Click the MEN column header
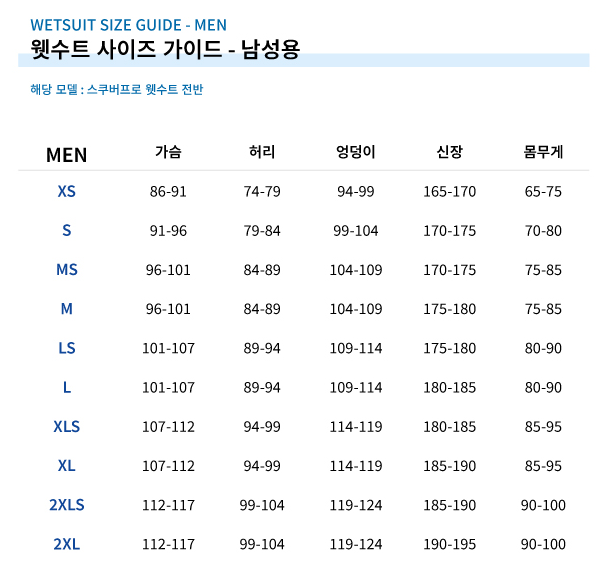This screenshot has width=604, height=578. (x=66, y=155)
